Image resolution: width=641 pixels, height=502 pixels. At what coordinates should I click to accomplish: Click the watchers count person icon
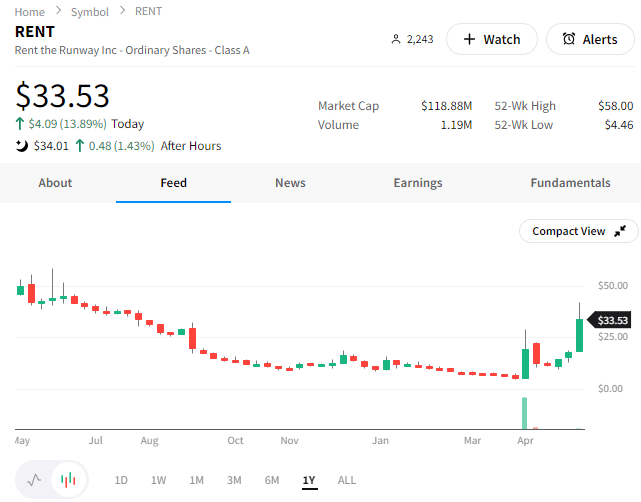pyautogui.click(x=396, y=39)
